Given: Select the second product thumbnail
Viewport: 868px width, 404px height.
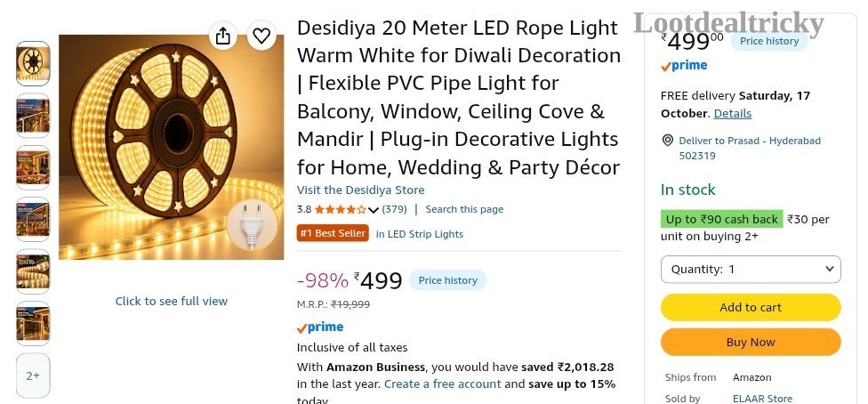Looking at the screenshot, I should pyautogui.click(x=33, y=116).
